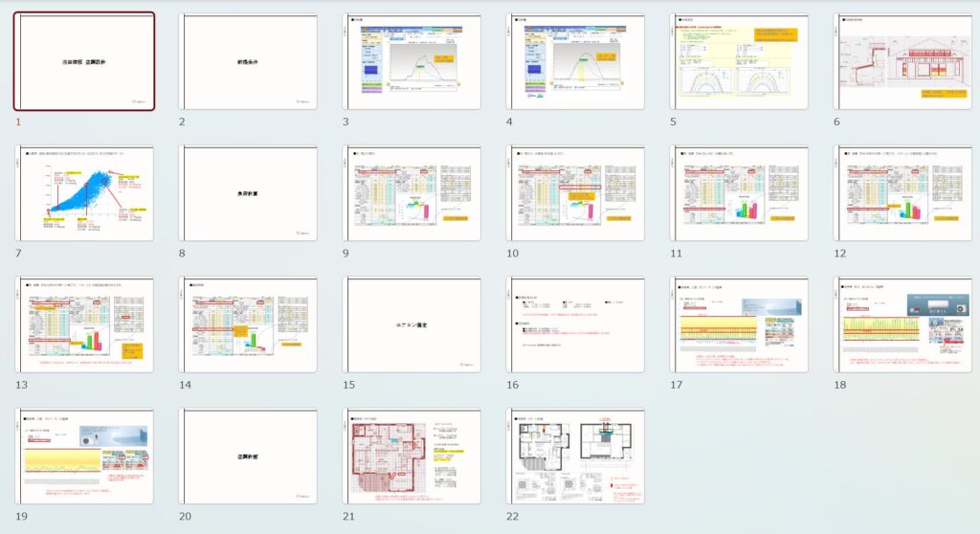Open slide 15 titled エアコン選定
Viewport: 980px width, 534px height.
412,325
